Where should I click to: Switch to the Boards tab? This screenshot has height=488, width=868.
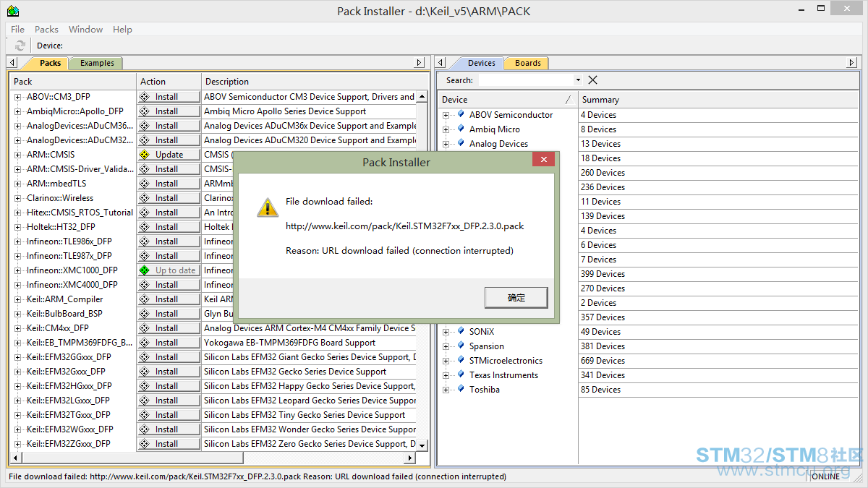pos(527,63)
